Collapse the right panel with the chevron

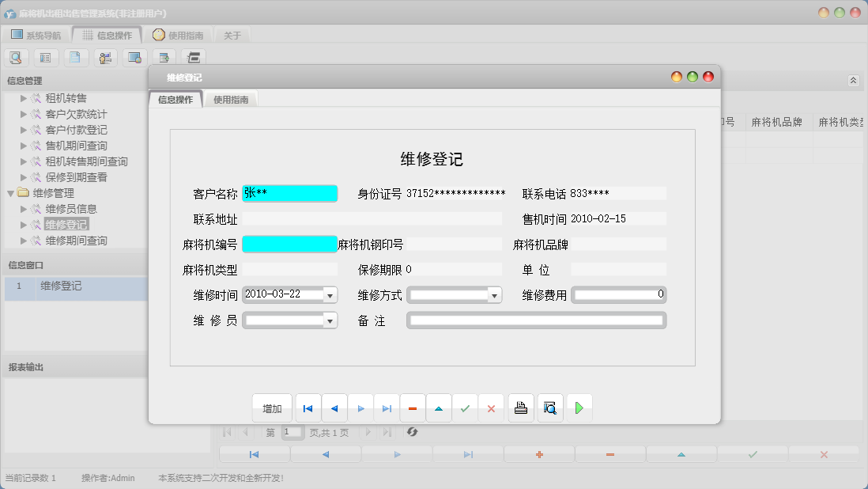click(852, 80)
